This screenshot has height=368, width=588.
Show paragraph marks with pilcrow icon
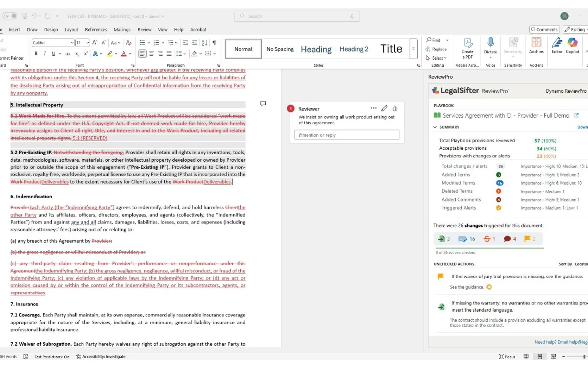[x=214, y=43]
